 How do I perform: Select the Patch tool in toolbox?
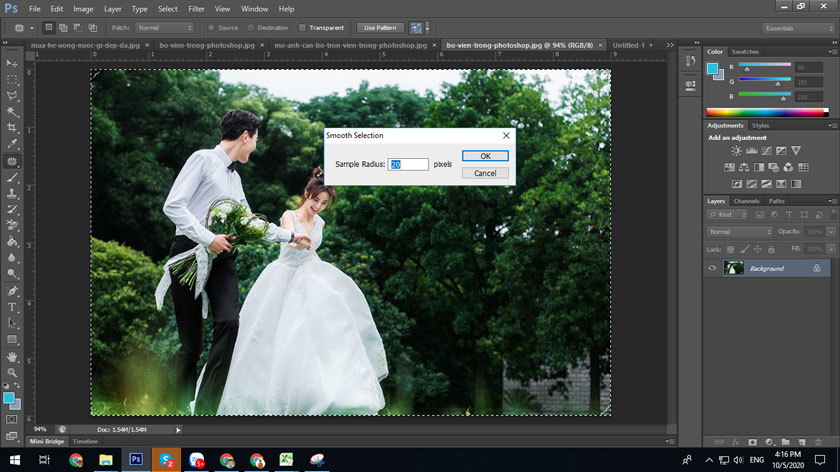(x=12, y=161)
